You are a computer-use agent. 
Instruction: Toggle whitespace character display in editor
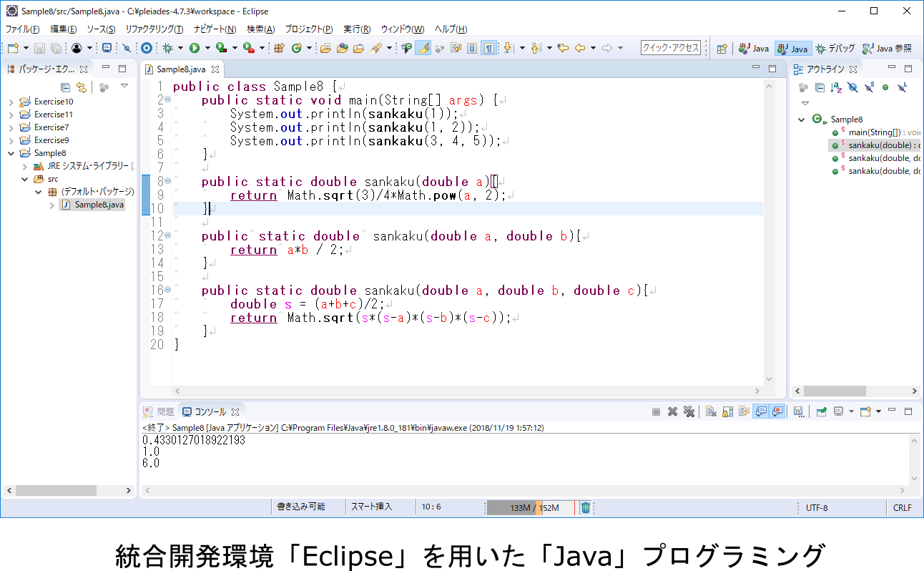coord(489,49)
